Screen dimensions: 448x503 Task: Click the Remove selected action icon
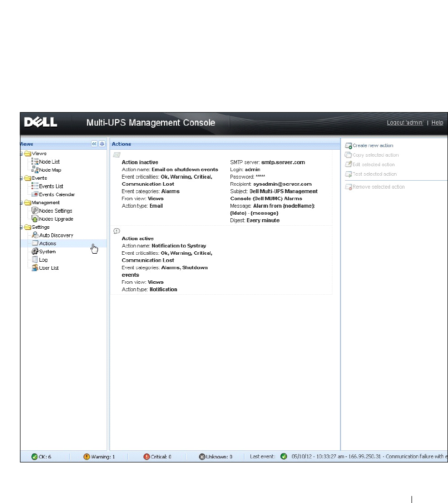(348, 187)
